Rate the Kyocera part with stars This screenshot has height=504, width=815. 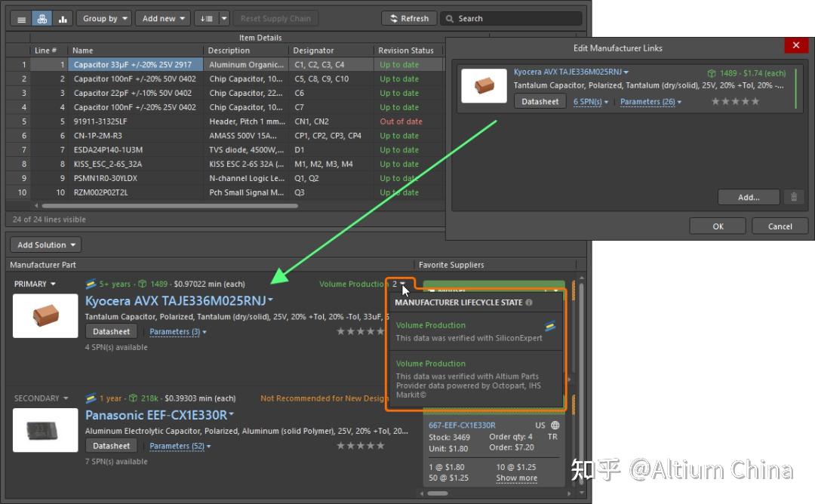point(360,331)
